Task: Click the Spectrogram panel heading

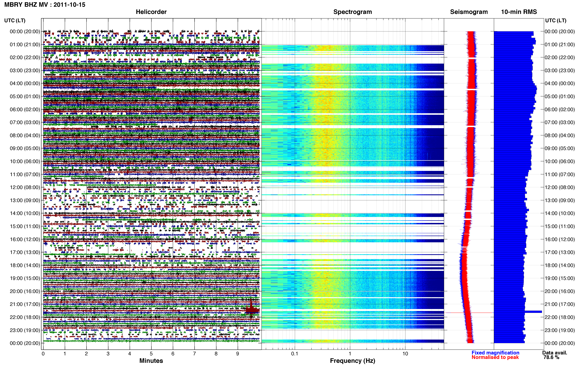Action: pos(352,12)
